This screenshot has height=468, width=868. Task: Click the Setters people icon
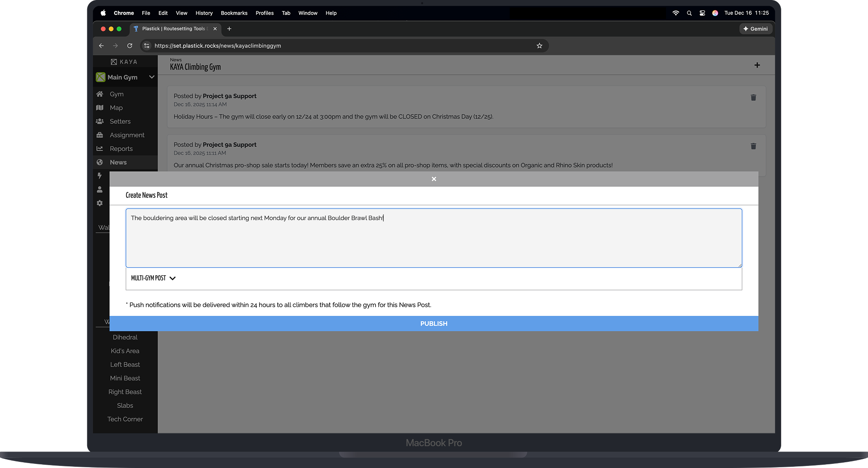100,121
